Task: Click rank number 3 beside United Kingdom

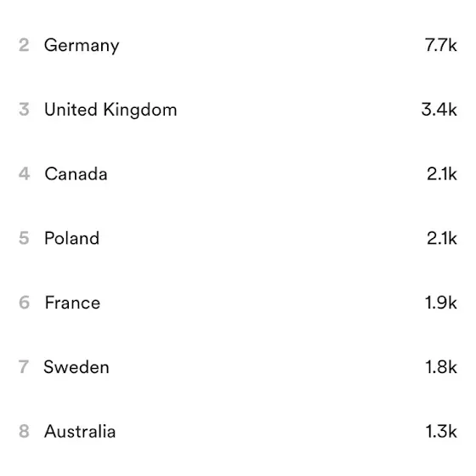Action: [x=24, y=110]
